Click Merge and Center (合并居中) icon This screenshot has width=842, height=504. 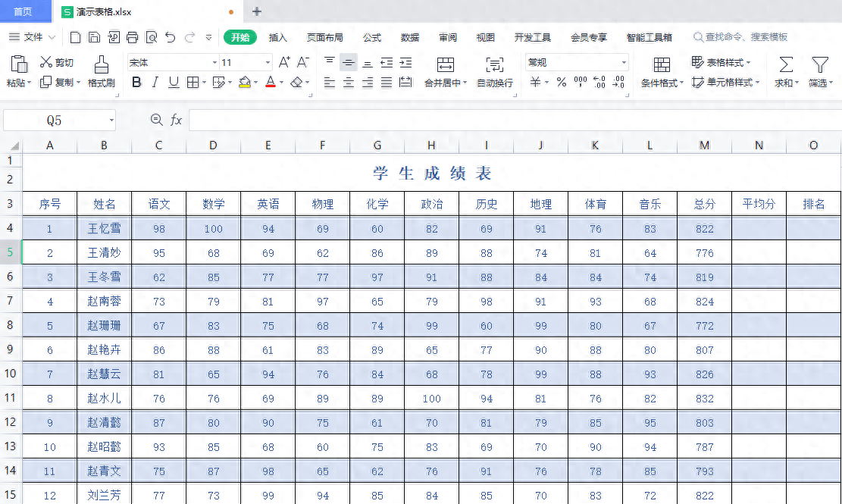click(x=445, y=65)
